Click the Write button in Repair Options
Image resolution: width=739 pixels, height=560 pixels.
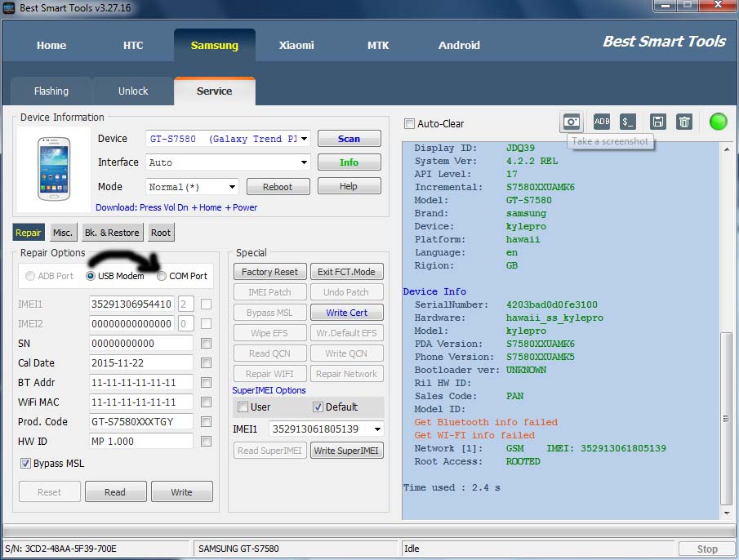(x=182, y=492)
